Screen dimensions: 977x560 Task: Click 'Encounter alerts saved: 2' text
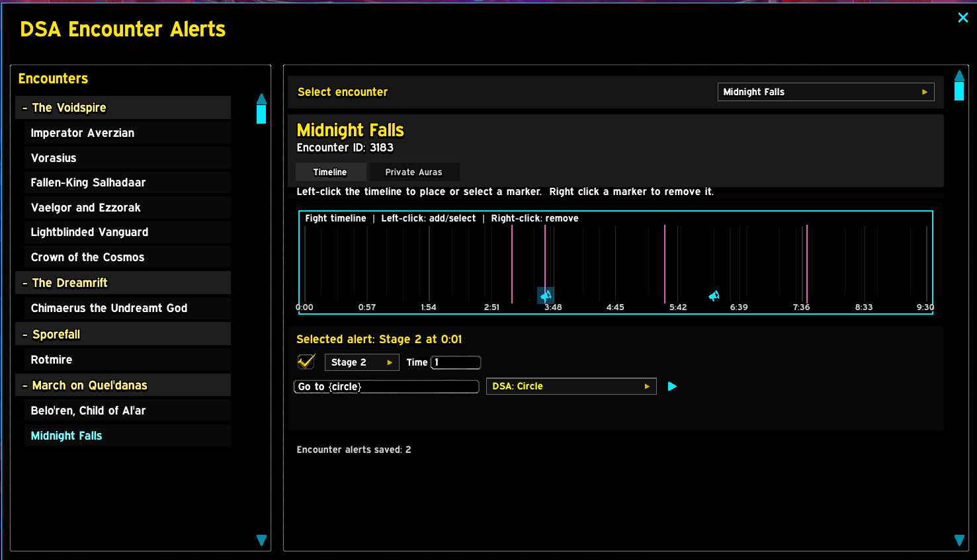click(354, 450)
